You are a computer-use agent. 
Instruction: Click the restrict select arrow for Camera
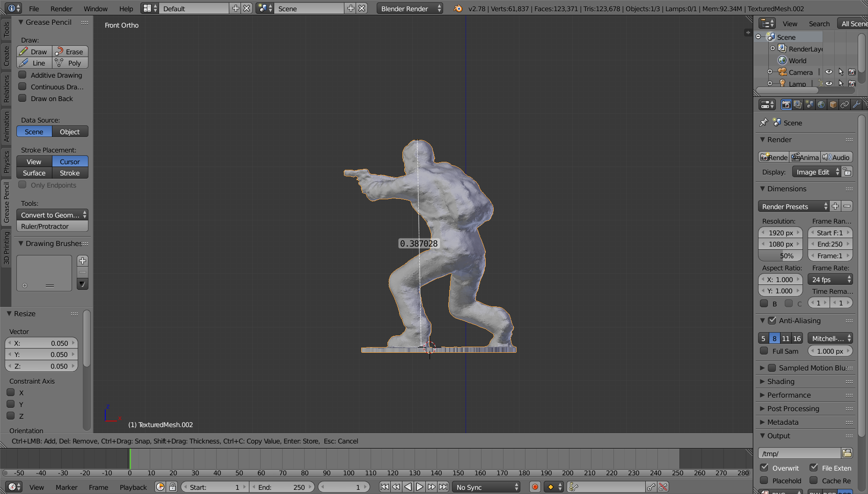(x=841, y=72)
